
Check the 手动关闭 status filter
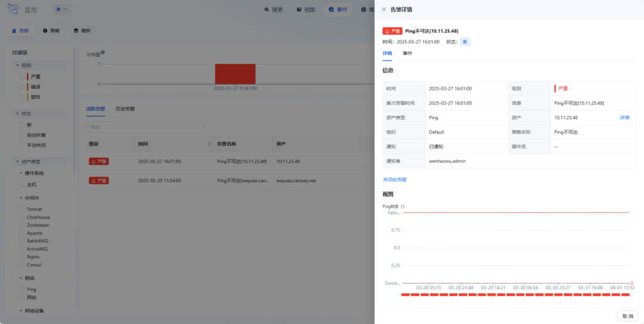tap(21, 145)
